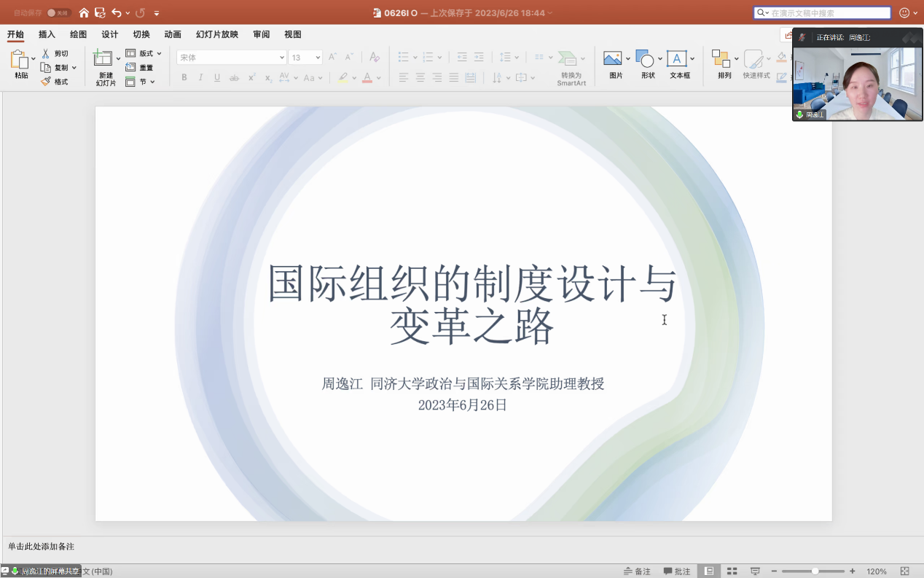
Task: Toggle the Notes (备注) pane in status bar
Action: [637, 571]
